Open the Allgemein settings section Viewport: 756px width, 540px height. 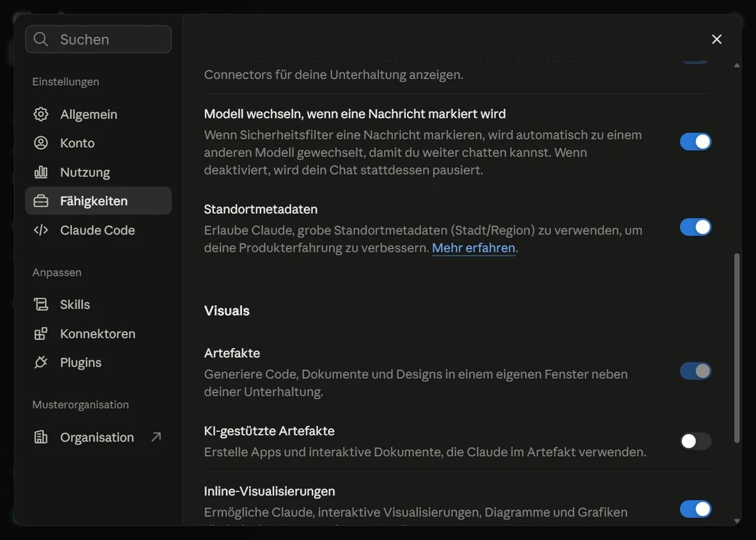click(98, 114)
